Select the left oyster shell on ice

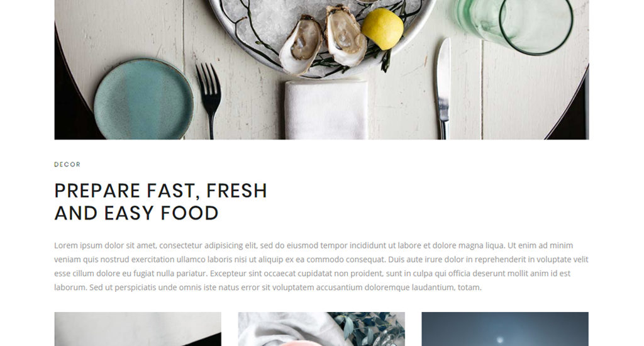click(x=301, y=45)
